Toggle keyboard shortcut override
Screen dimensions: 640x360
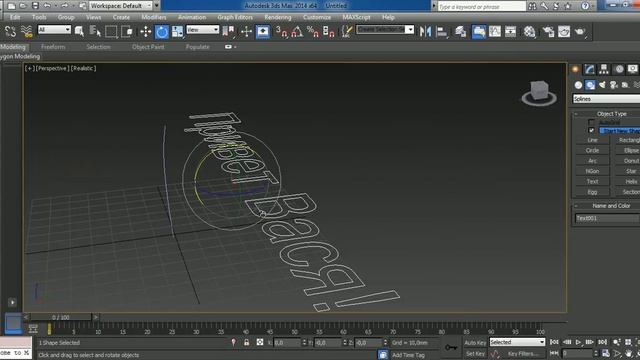click(263, 31)
